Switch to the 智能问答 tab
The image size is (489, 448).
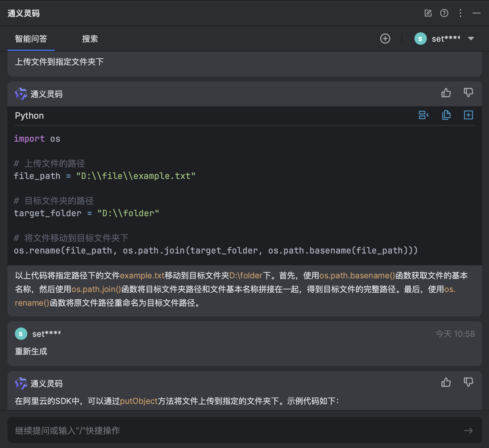click(x=31, y=39)
